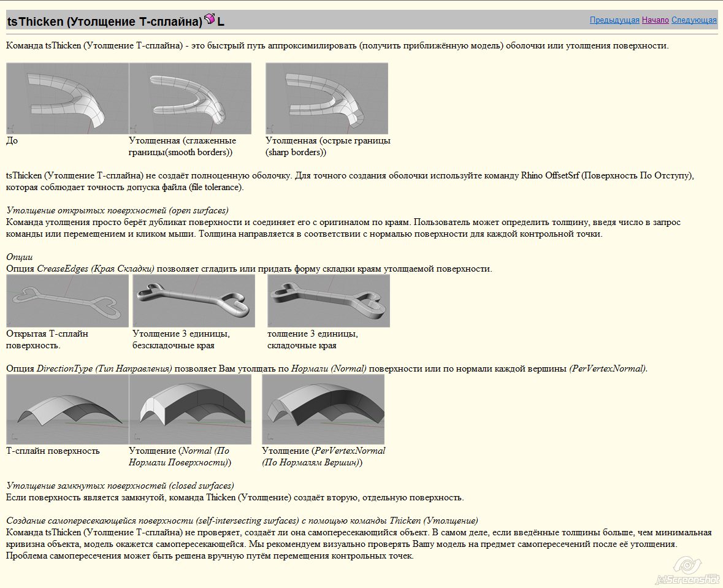Open the smooth borders thickened image
Screen dimensions: 723x588
tap(190, 98)
